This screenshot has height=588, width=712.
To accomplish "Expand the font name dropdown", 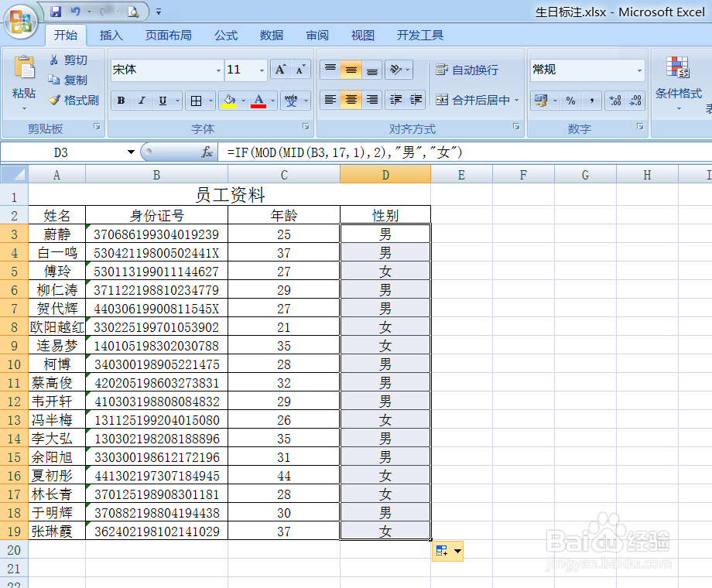I will pyautogui.click(x=218, y=70).
